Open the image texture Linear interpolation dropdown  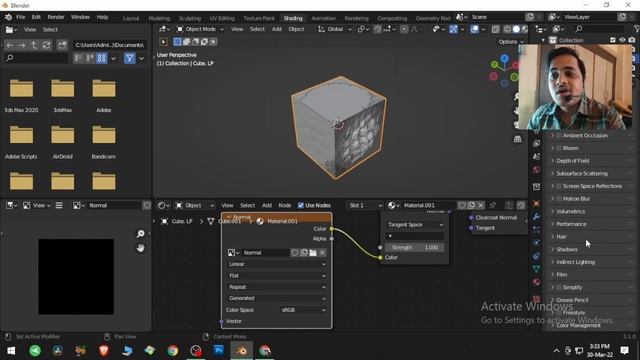pyautogui.click(x=277, y=264)
